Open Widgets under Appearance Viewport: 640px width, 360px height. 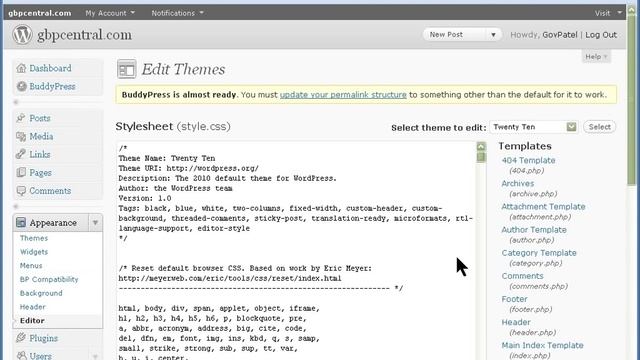pyautogui.click(x=34, y=252)
